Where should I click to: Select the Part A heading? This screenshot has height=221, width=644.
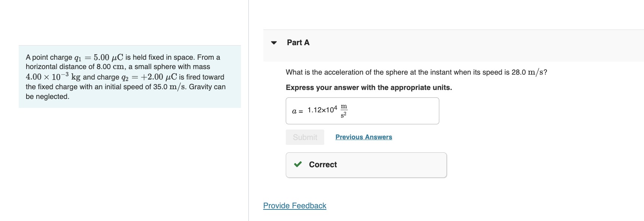point(298,42)
